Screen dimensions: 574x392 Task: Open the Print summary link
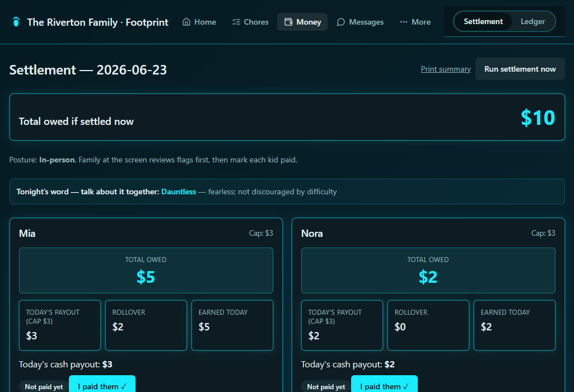[x=446, y=69]
